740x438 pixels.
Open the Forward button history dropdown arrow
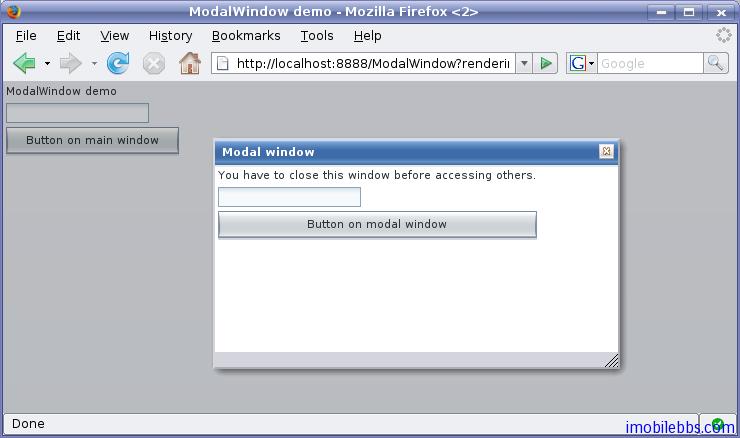(94, 63)
